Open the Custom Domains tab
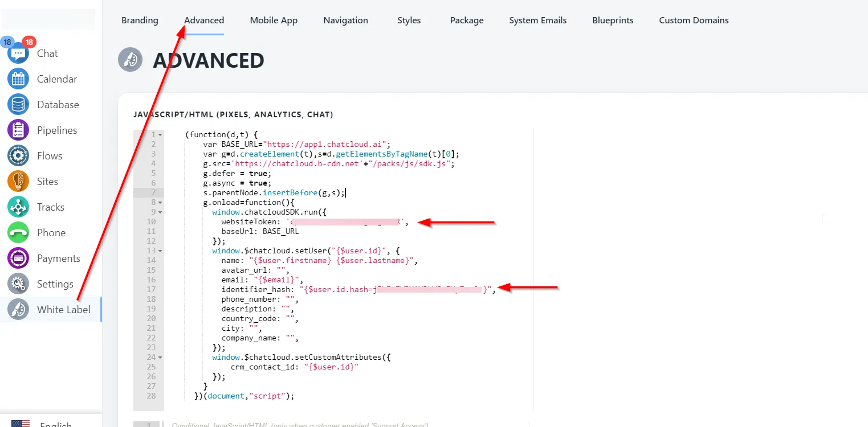868x427 pixels. pos(694,20)
